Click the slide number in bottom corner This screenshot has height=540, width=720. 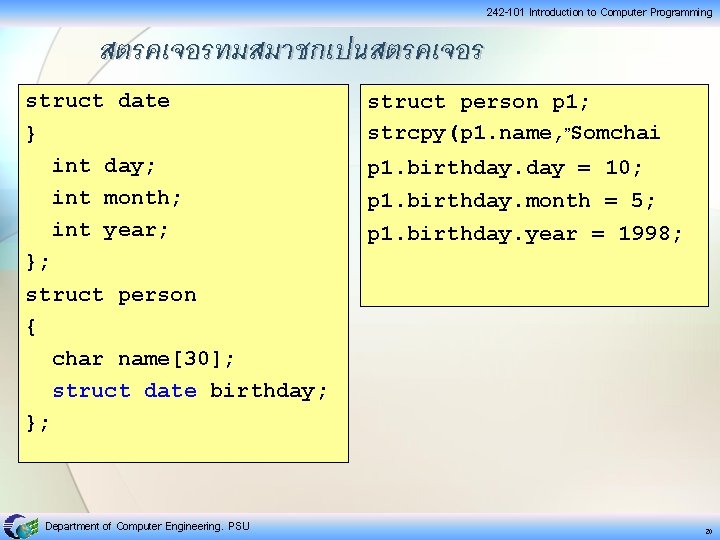(x=709, y=532)
